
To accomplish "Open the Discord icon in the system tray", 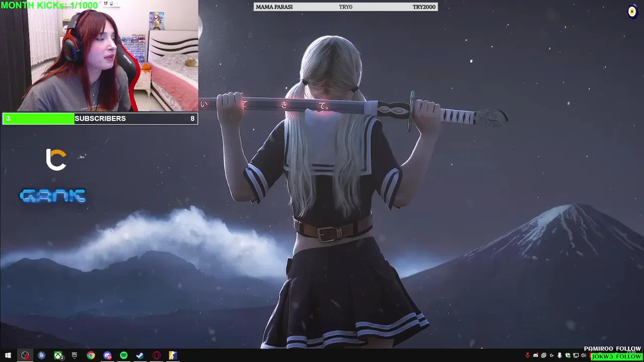I will 535,355.
